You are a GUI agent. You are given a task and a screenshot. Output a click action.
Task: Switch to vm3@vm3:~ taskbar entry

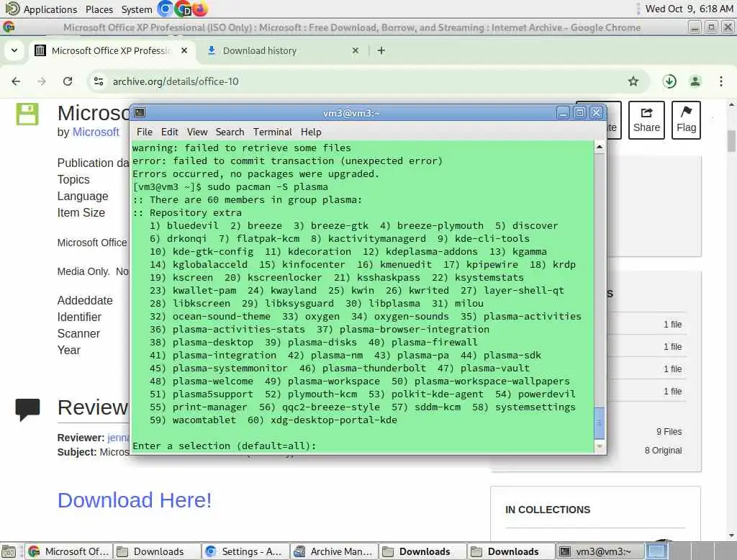point(598,551)
